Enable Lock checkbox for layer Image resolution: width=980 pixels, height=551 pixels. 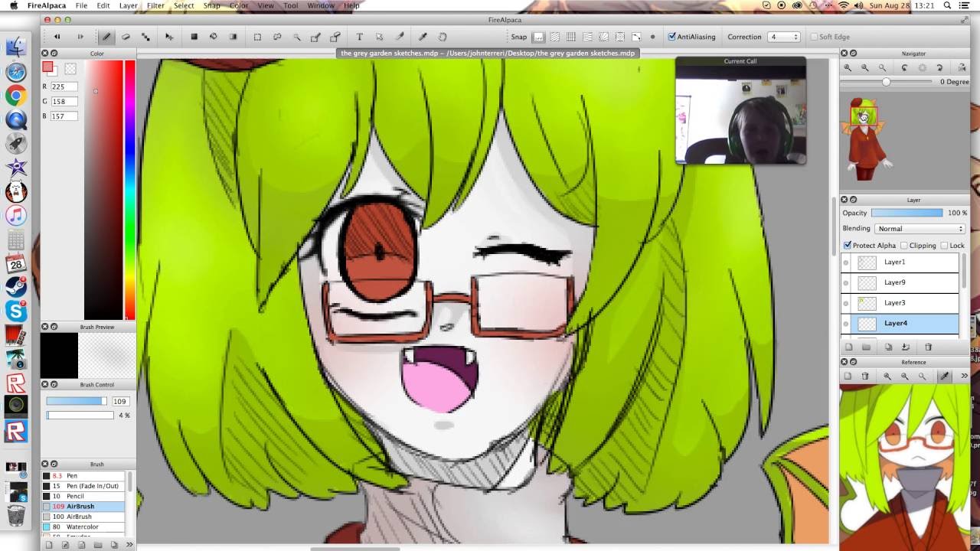(x=944, y=246)
